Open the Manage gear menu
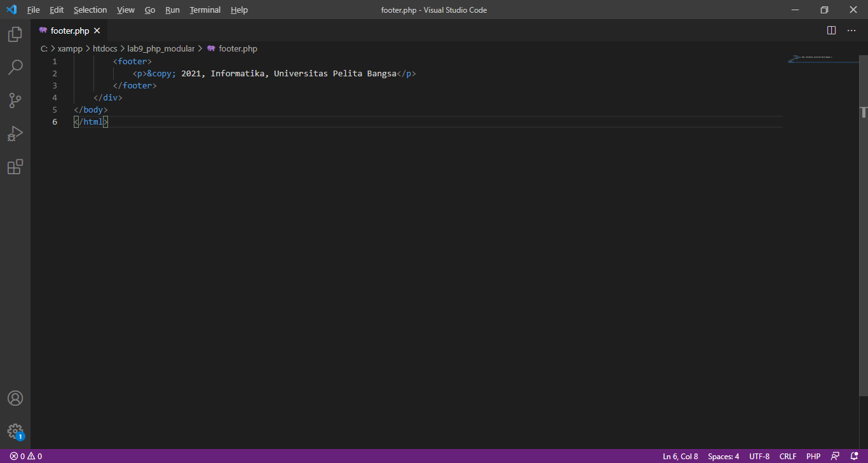868x463 pixels. (15, 431)
